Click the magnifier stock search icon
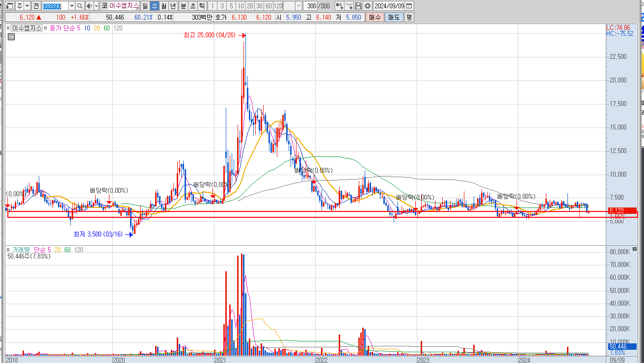This screenshot has width=644, height=363. tap(80, 6)
